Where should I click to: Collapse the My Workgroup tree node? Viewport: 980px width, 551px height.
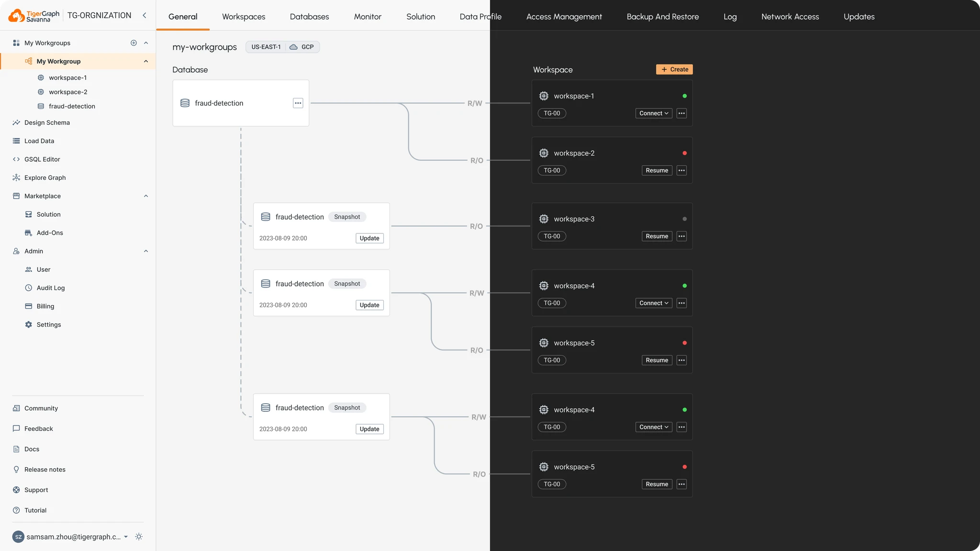click(x=146, y=61)
